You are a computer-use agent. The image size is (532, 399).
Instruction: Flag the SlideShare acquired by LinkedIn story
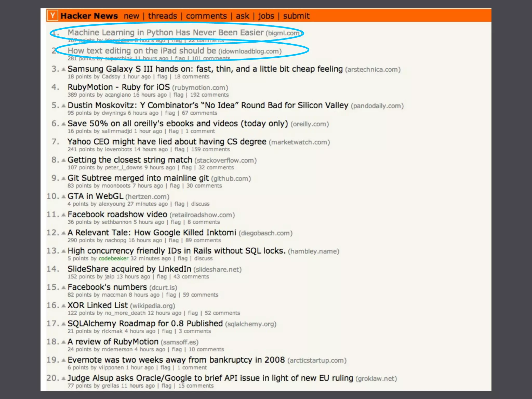162,277
